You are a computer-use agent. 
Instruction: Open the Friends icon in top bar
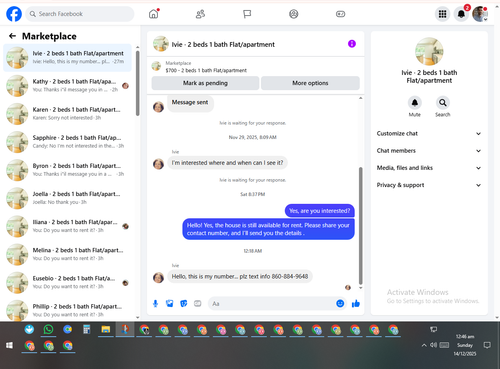point(200,14)
